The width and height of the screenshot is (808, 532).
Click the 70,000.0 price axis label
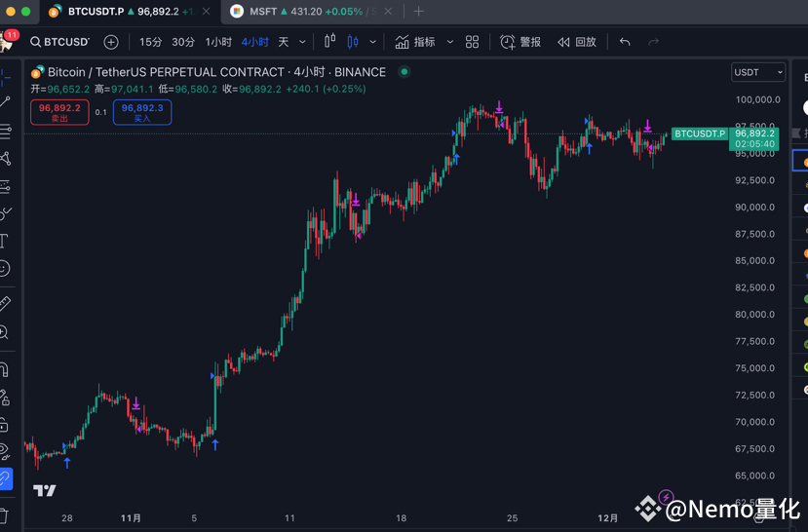point(755,422)
